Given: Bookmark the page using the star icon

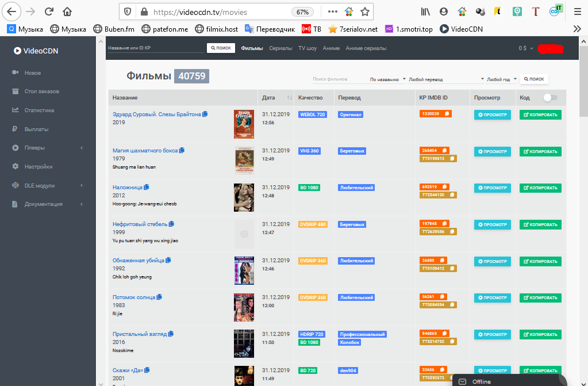Looking at the screenshot, I should [x=364, y=12].
